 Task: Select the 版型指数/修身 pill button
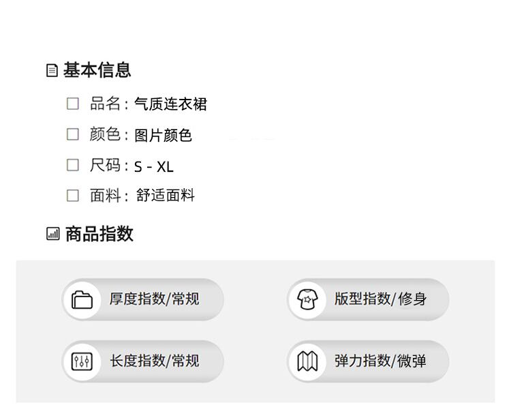(x=368, y=299)
